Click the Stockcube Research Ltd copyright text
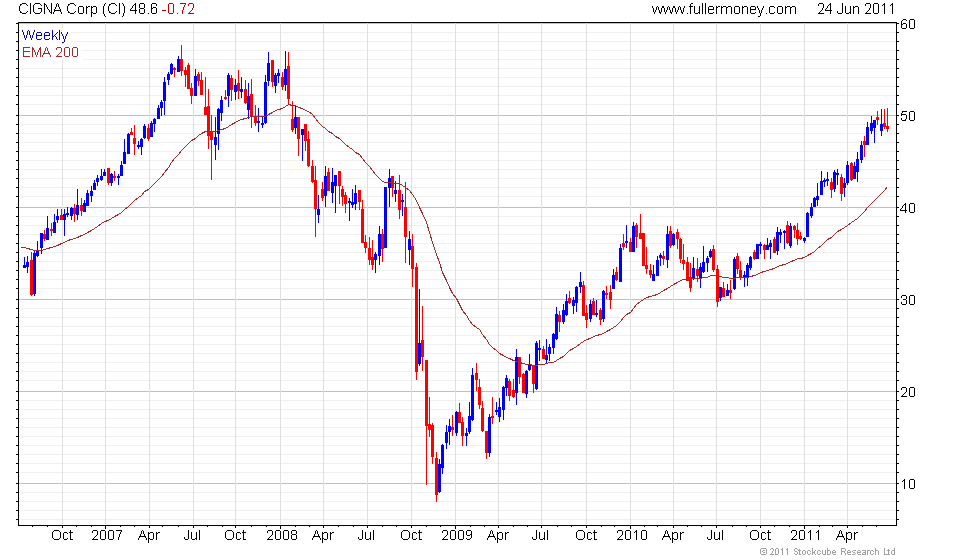This screenshot has height=560, width=980. 828,552
